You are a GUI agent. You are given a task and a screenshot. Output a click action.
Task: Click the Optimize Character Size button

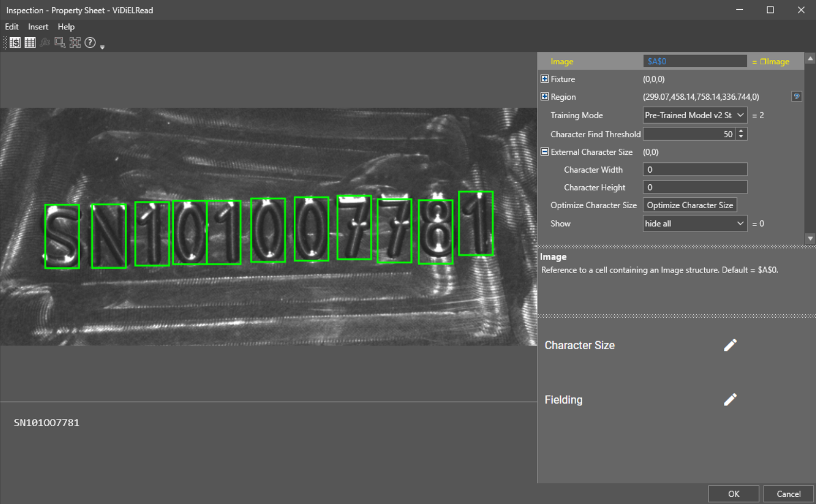690,205
